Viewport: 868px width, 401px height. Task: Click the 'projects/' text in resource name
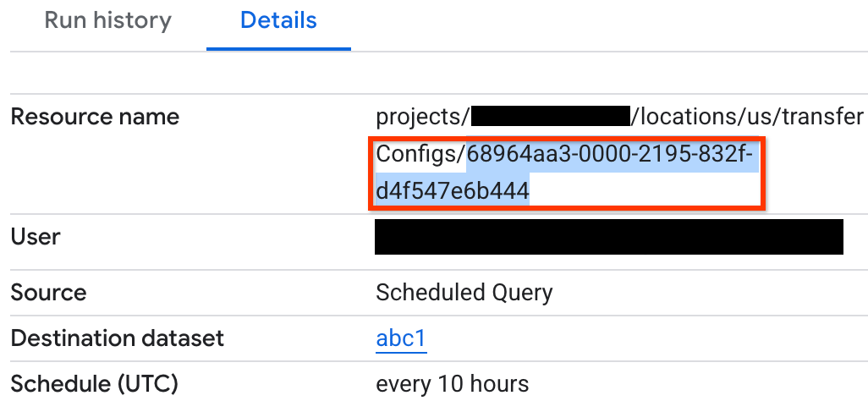click(x=422, y=117)
